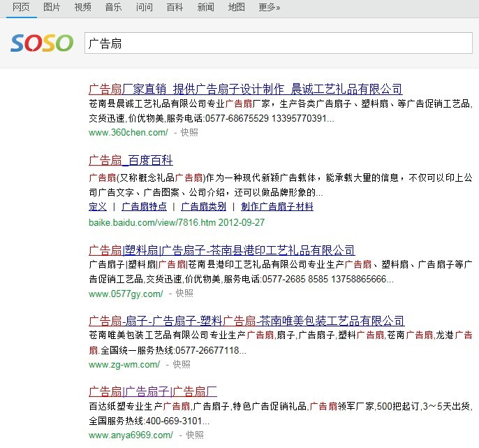Viewport: 479px width, 448px height.
Task: Open the 晨诚工艺礼品有限公司 search result
Action: [x=246, y=89]
